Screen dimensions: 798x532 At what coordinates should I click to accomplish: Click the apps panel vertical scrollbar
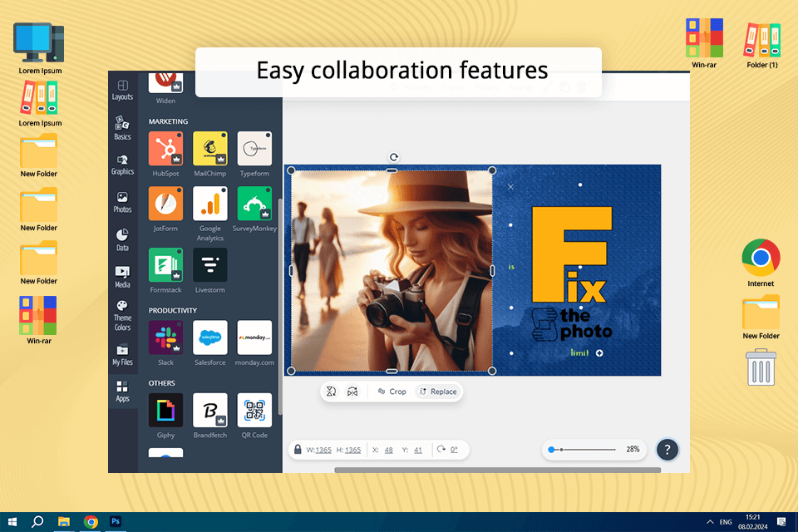click(279, 305)
